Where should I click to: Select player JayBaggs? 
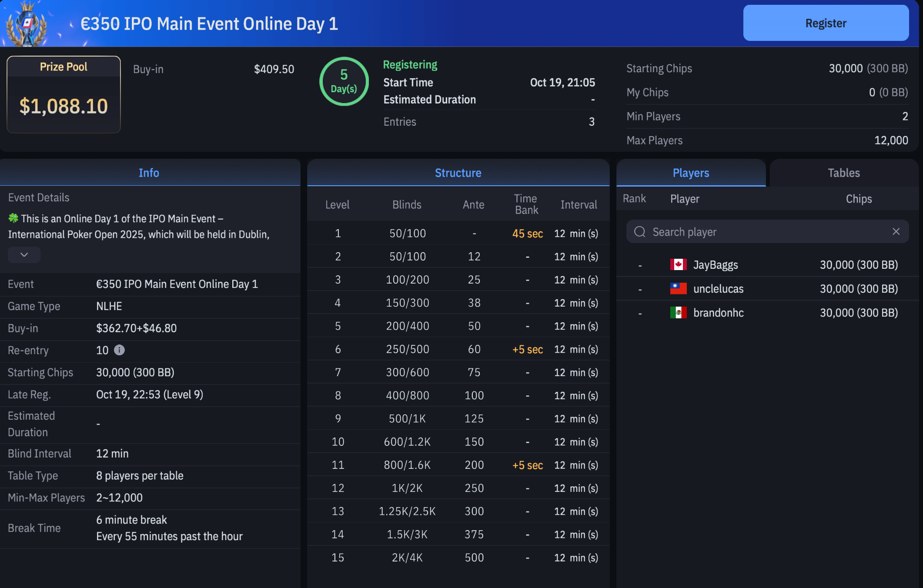[716, 265]
